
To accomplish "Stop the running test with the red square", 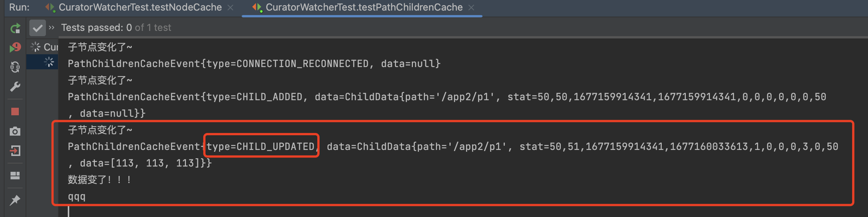I will pyautogui.click(x=15, y=112).
